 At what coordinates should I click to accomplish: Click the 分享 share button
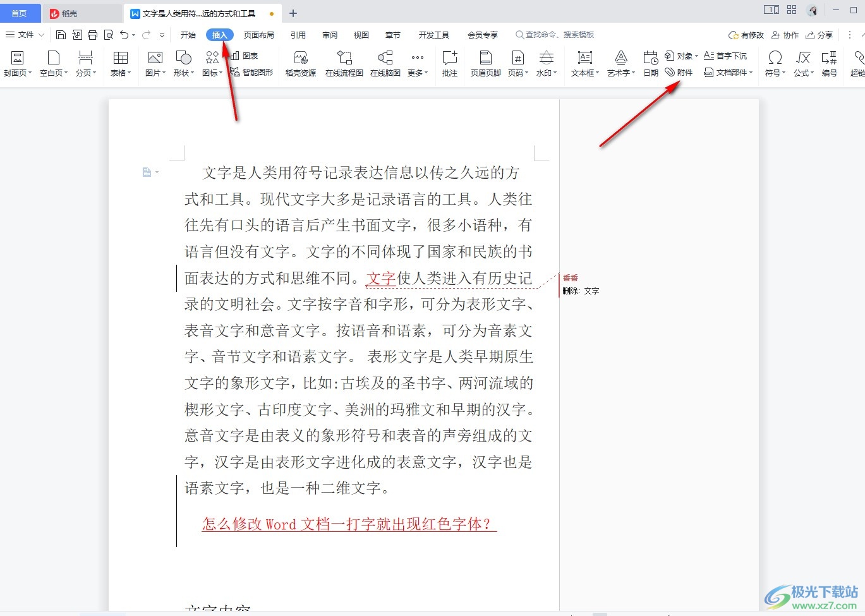[820, 35]
